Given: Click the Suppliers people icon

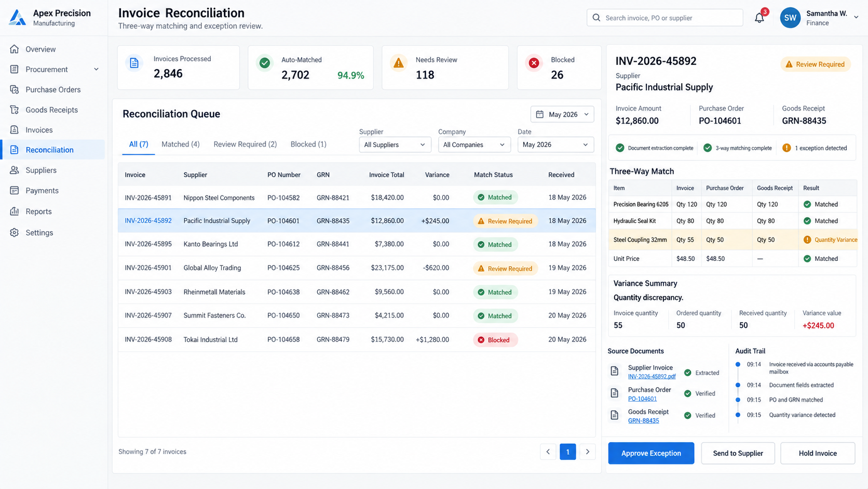Looking at the screenshot, I should [x=15, y=170].
